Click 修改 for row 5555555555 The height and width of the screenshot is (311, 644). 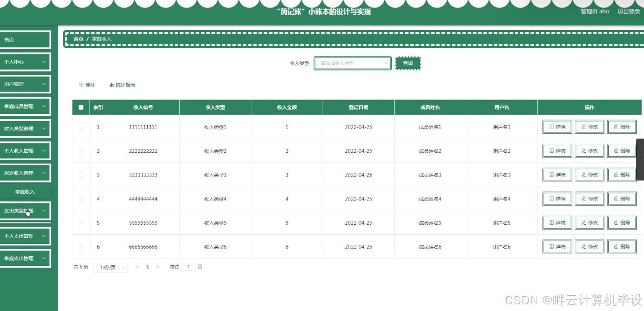pos(590,223)
